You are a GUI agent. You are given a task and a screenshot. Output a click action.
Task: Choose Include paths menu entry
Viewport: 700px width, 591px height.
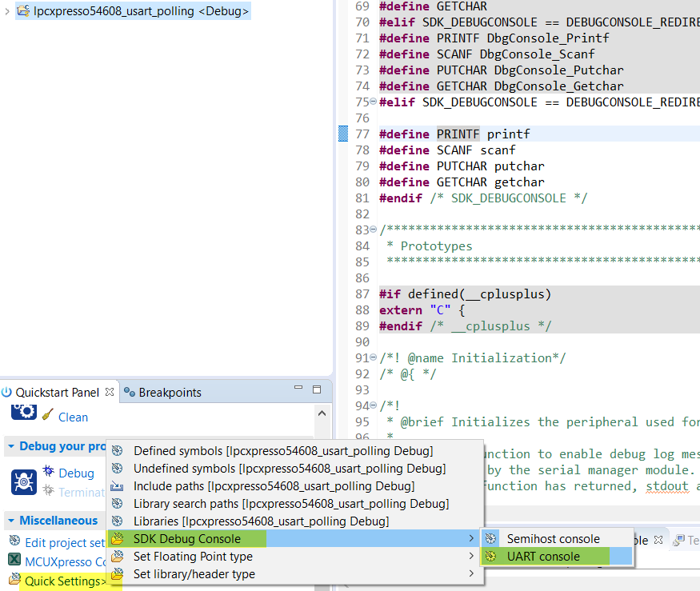tap(295, 486)
